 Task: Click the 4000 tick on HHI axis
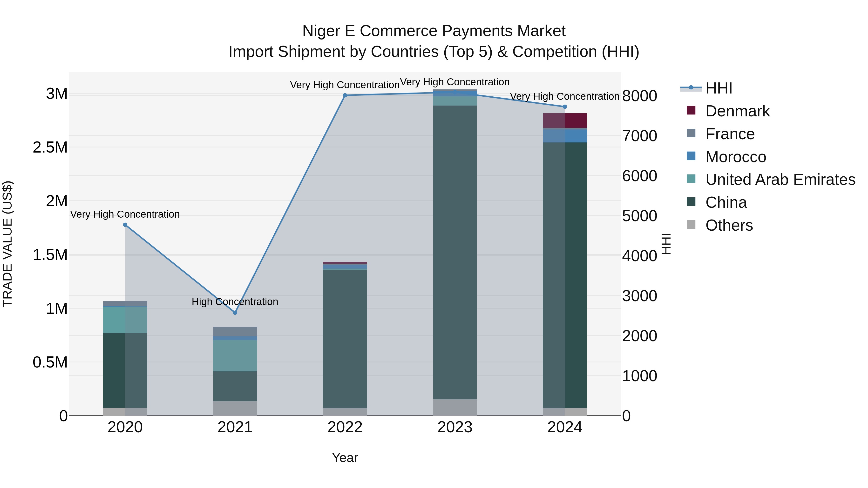[639, 256]
